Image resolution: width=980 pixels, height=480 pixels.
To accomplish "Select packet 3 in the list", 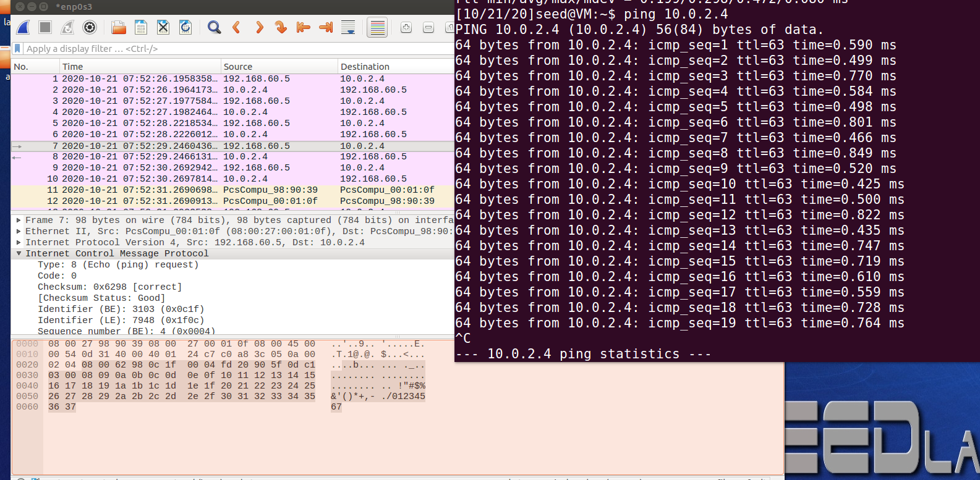I will coord(232,101).
